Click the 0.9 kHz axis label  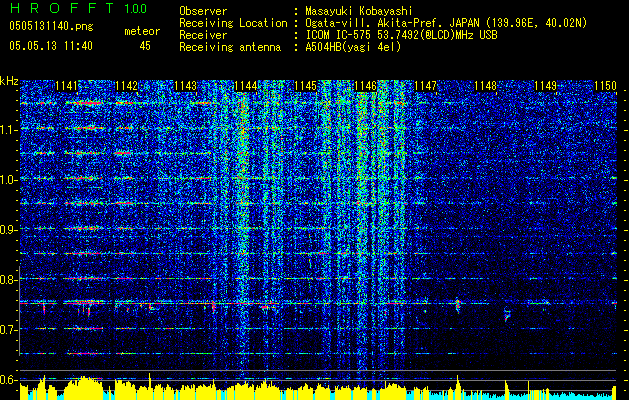click(8, 230)
